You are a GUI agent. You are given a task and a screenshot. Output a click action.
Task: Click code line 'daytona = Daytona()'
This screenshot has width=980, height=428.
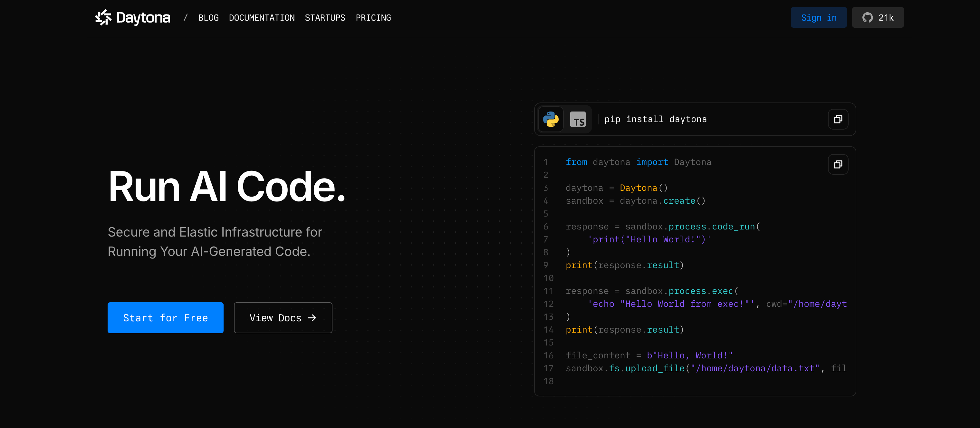pos(617,188)
